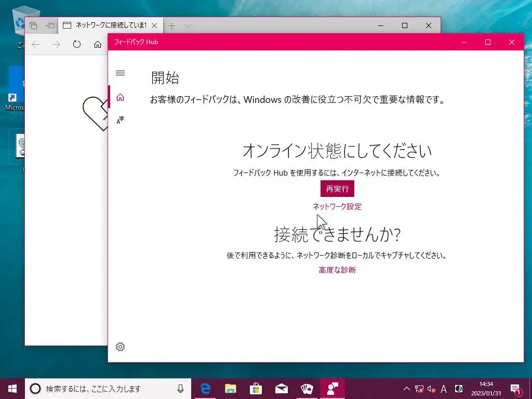Screen dimensions: 532x399
Task: Click the IME pad tray icon
Action: point(459,389)
